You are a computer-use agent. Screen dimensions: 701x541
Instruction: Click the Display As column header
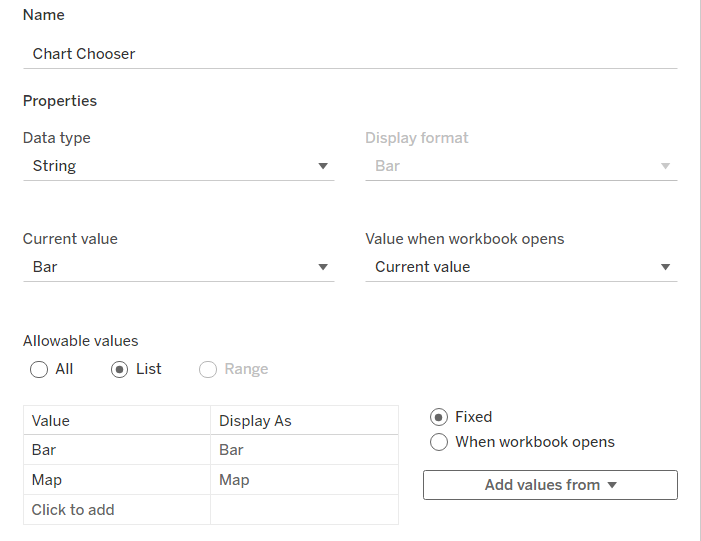click(304, 421)
